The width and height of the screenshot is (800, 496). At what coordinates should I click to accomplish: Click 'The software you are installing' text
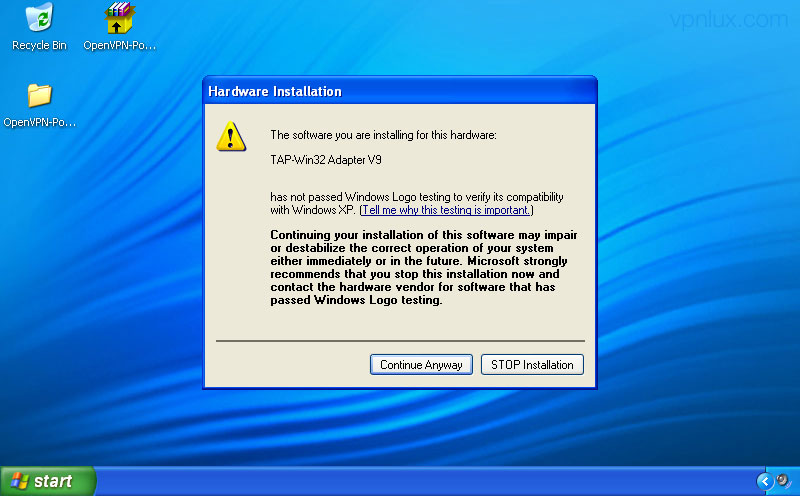[383, 135]
